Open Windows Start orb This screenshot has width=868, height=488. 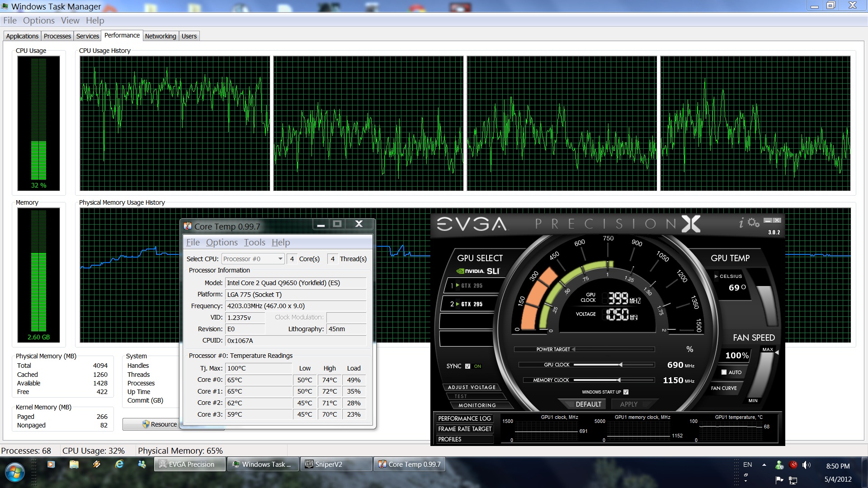[15, 472]
